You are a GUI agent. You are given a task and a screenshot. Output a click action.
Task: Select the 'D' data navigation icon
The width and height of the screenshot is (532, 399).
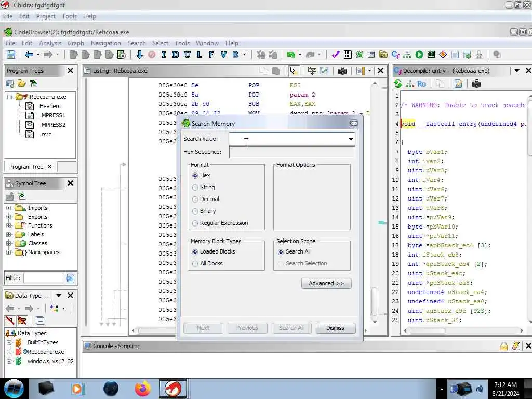coord(176,54)
